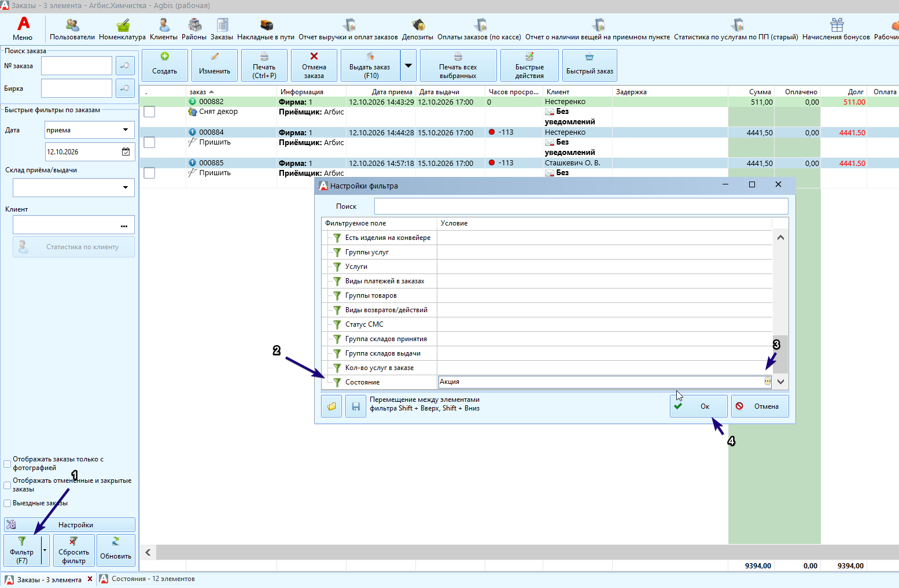
Task: Open the main Меню icon
Action: pos(23,28)
